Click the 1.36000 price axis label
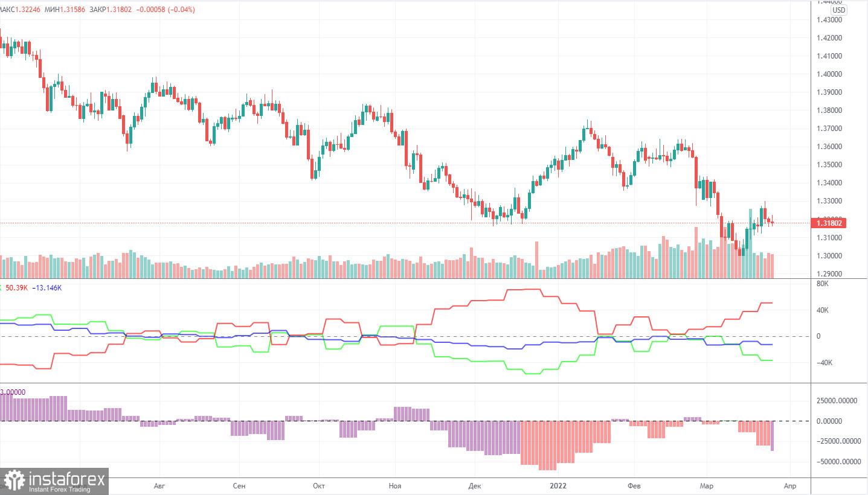 (829, 147)
